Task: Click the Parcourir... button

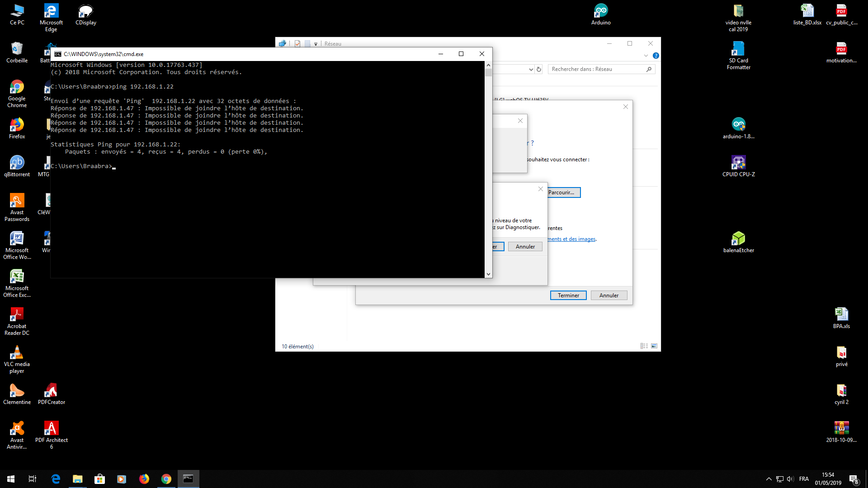Action: [x=564, y=192]
